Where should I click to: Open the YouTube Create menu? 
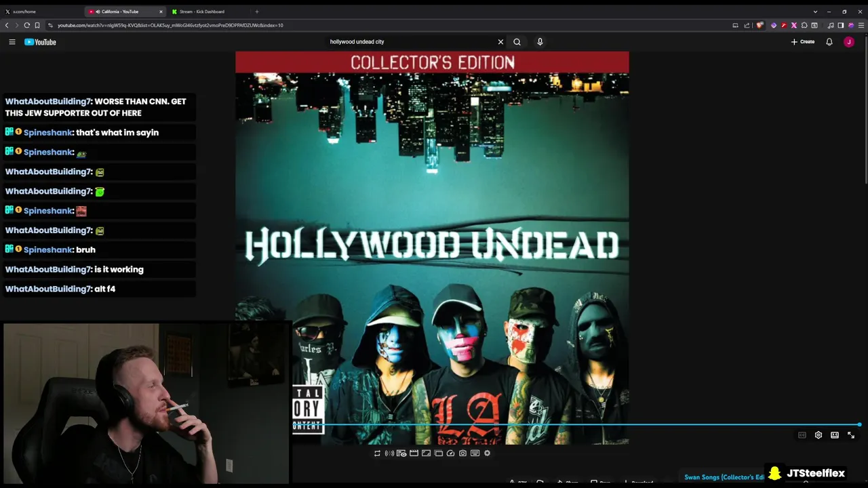tap(803, 42)
